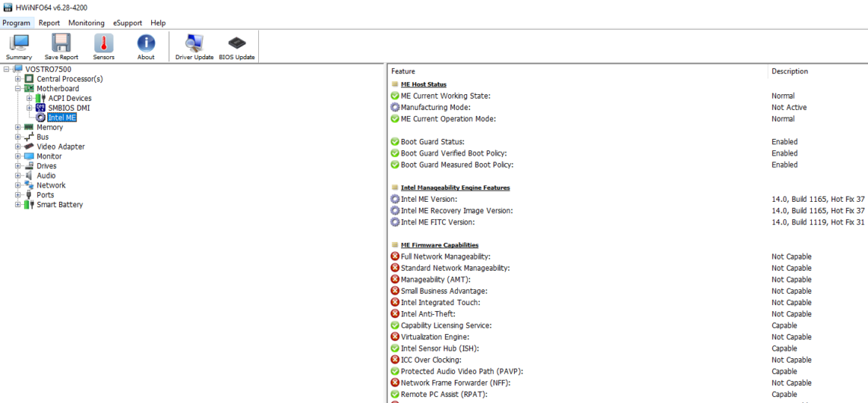
Task: Select the ME Current Operation Mode row
Action: click(628, 119)
